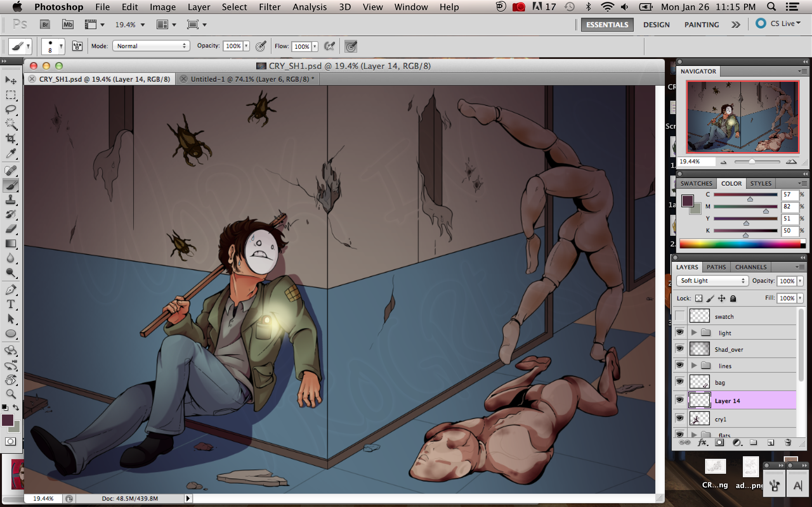Screen dimensions: 812x507
Task: Select the Clone Stamp tool
Action: tap(11, 200)
